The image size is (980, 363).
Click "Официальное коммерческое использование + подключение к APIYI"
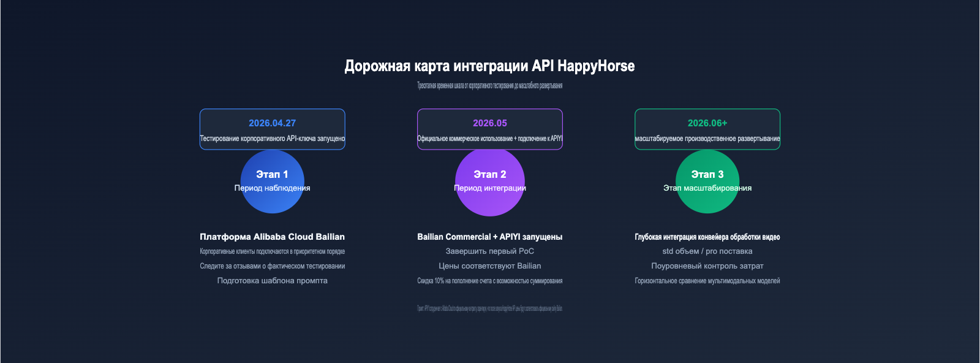489,139
